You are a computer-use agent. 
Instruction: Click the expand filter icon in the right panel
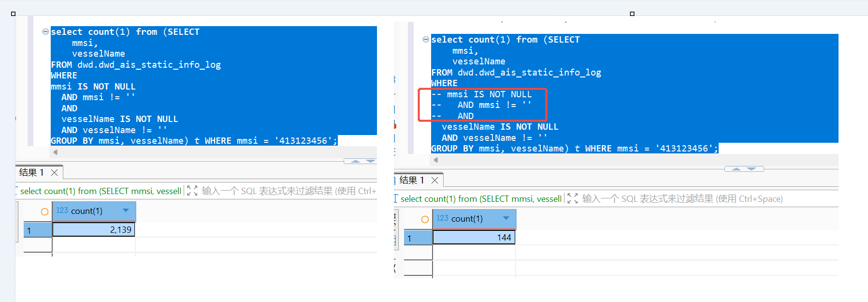coord(572,198)
